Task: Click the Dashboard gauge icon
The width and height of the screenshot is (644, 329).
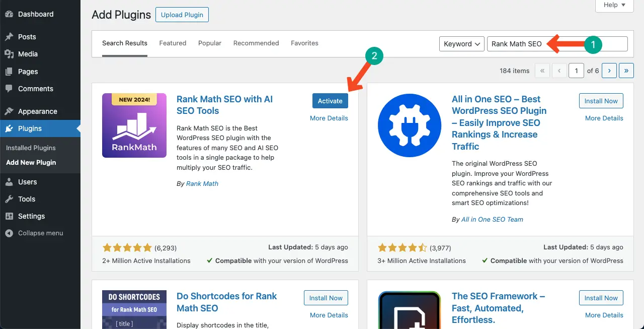Action: (9, 14)
